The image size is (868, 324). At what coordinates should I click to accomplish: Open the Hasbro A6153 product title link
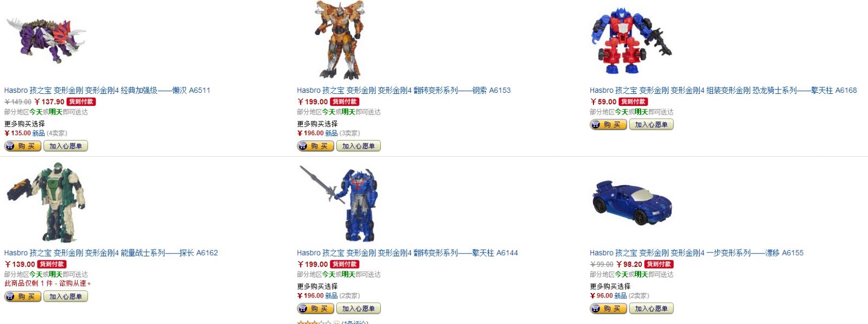(404, 90)
